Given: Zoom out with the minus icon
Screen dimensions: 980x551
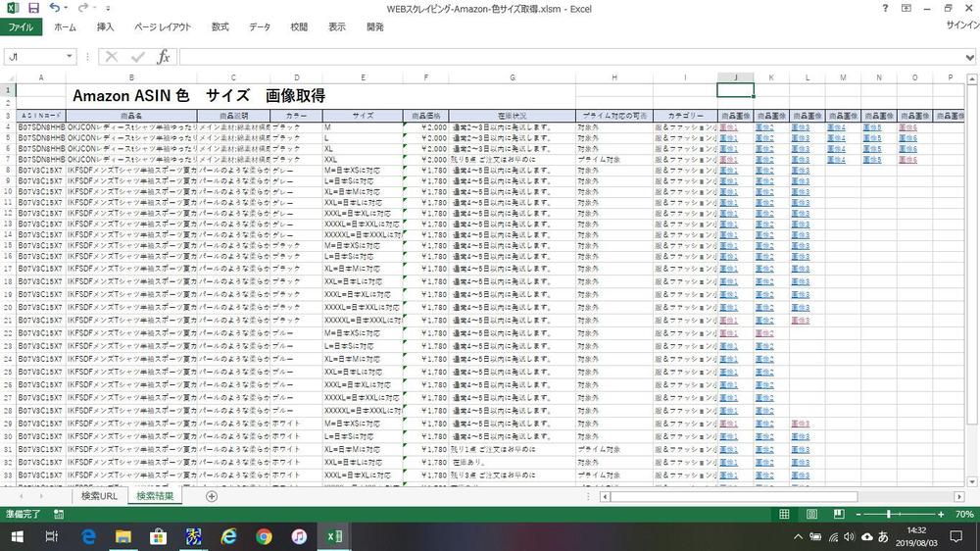Looking at the screenshot, I should tap(858, 514).
